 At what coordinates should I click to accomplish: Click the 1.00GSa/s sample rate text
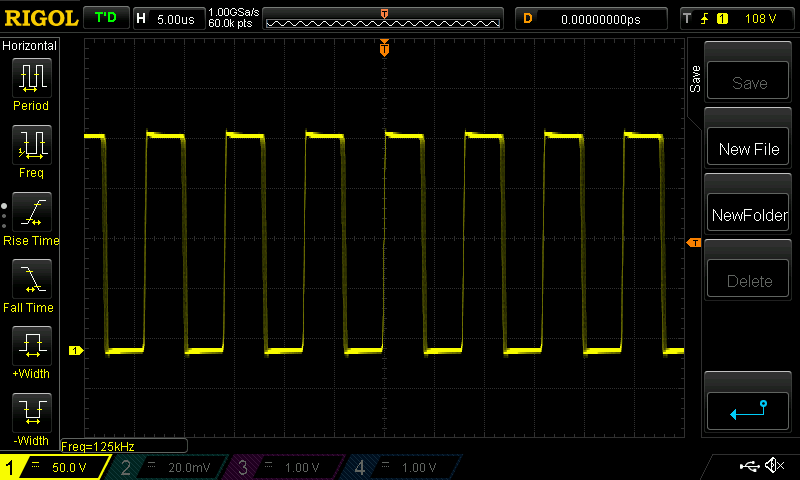pos(234,12)
